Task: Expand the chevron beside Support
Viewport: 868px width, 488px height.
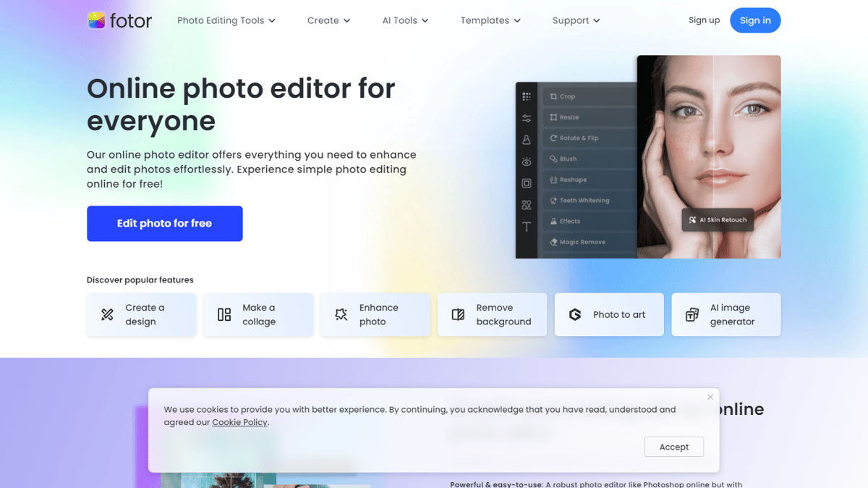Action: coord(597,21)
